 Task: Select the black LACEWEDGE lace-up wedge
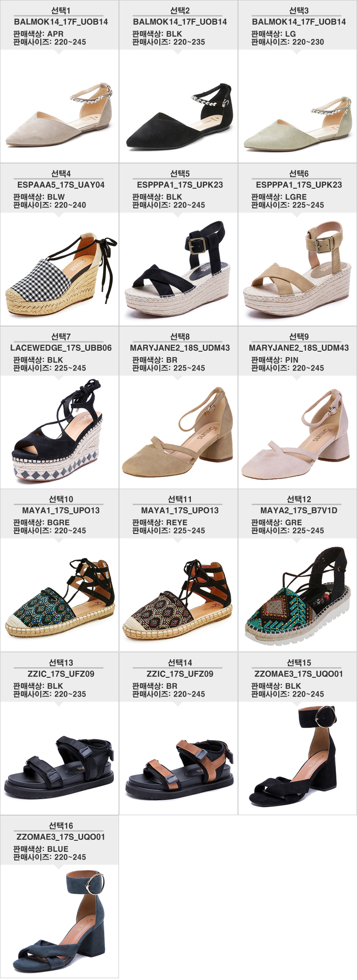click(58, 430)
